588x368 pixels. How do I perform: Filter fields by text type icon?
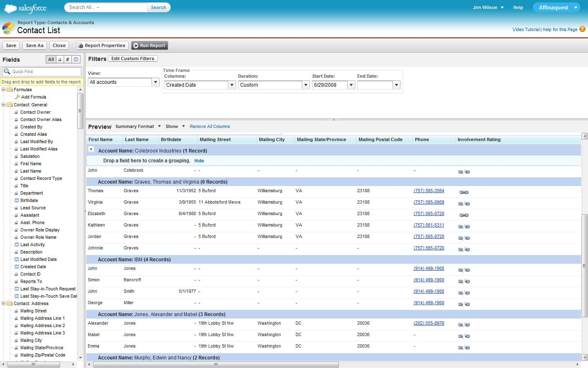(x=60, y=59)
